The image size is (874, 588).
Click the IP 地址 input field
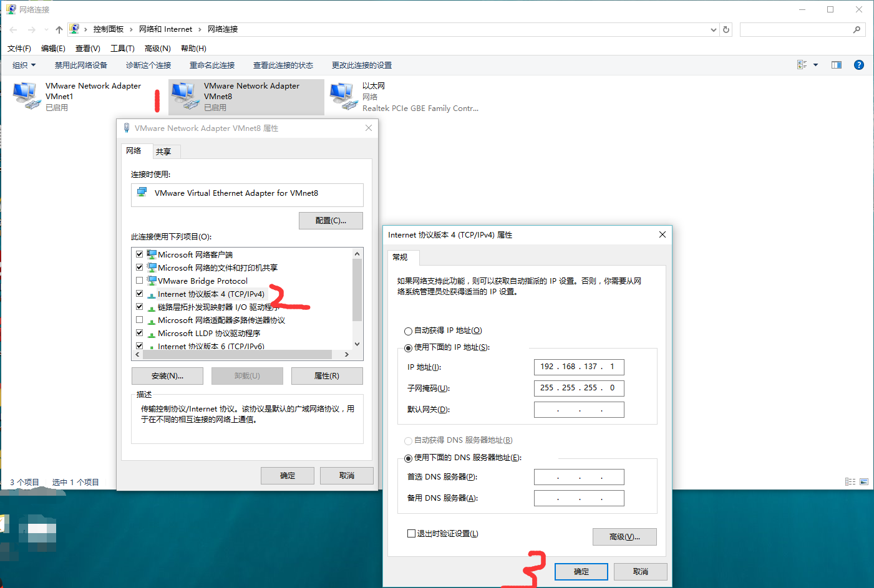point(579,367)
